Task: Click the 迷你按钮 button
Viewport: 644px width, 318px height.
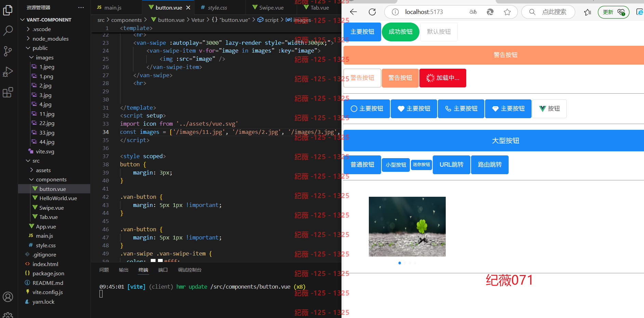Action: (421, 165)
